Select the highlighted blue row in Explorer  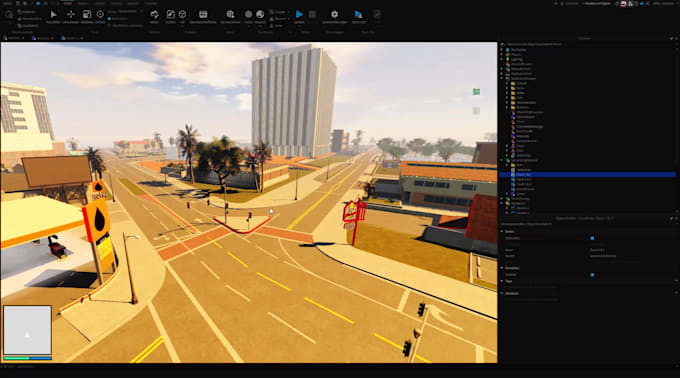(x=587, y=175)
